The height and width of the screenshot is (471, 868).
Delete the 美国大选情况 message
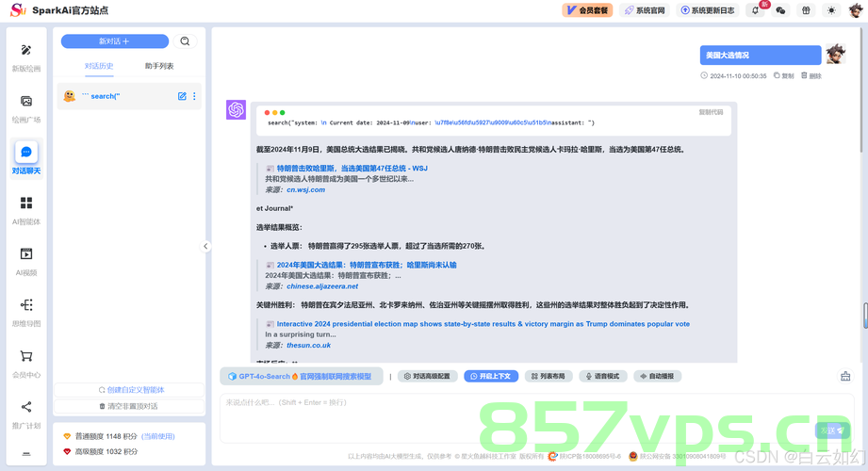[x=811, y=75]
